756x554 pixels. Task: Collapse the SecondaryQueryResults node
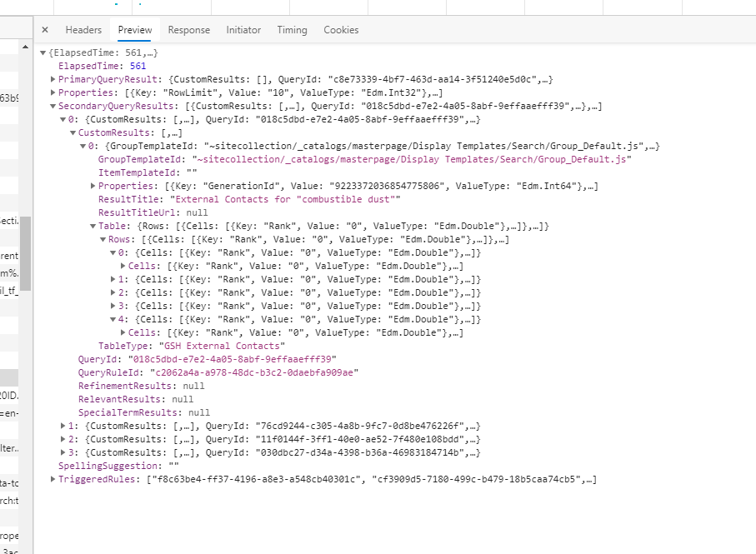(53, 106)
